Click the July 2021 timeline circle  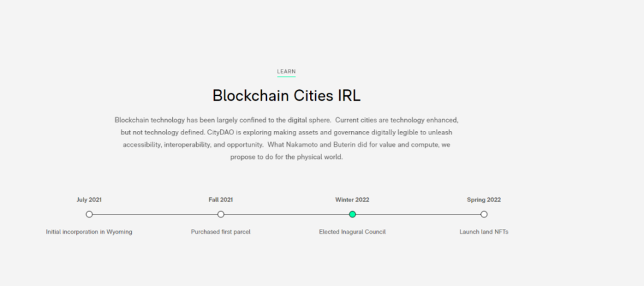click(89, 215)
